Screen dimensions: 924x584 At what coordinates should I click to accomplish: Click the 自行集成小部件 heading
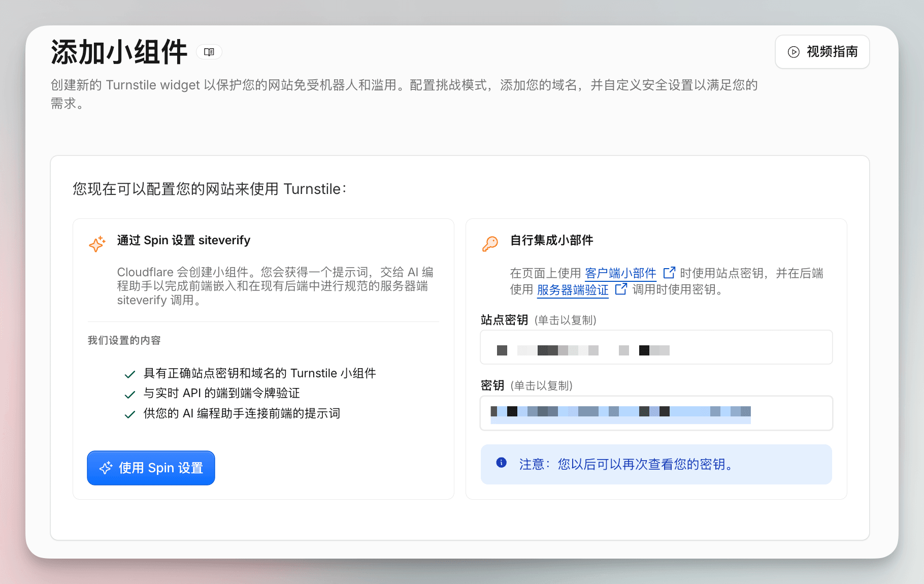point(551,240)
